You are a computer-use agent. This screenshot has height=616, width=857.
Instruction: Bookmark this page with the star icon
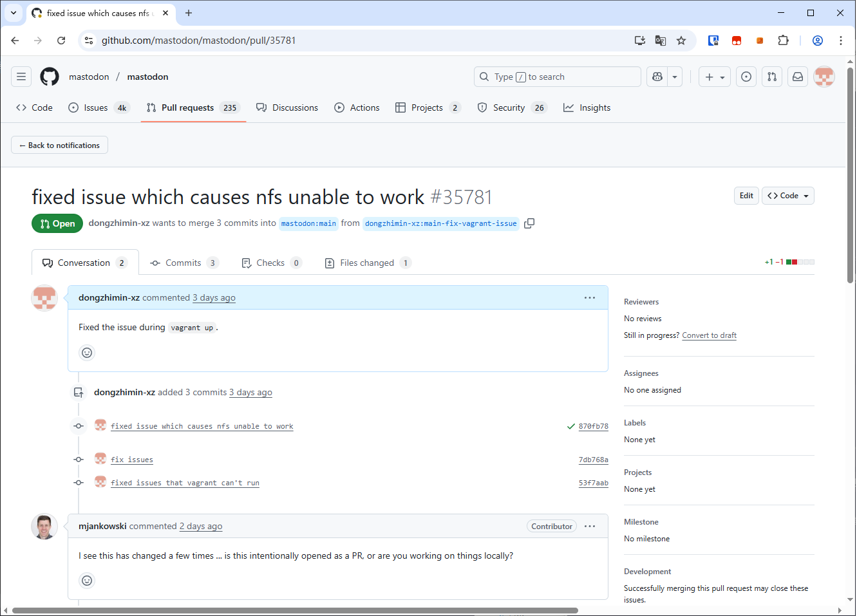point(681,41)
